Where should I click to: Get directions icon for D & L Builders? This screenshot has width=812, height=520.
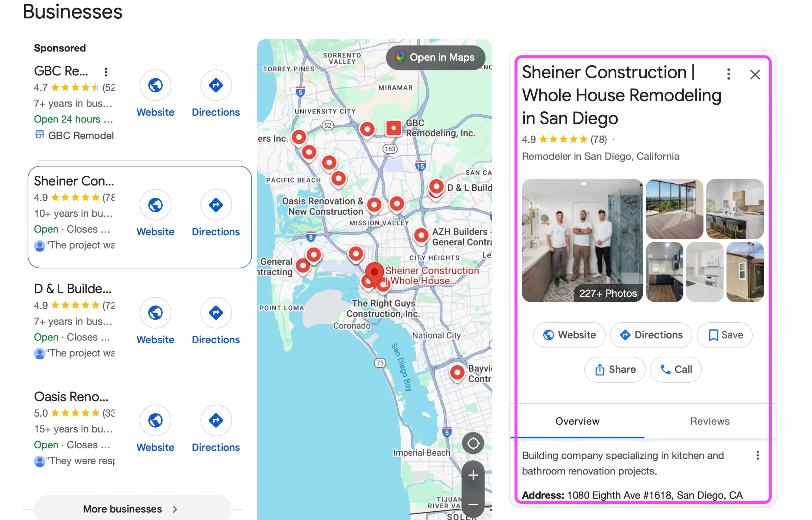pyautogui.click(x=216, y=313)
